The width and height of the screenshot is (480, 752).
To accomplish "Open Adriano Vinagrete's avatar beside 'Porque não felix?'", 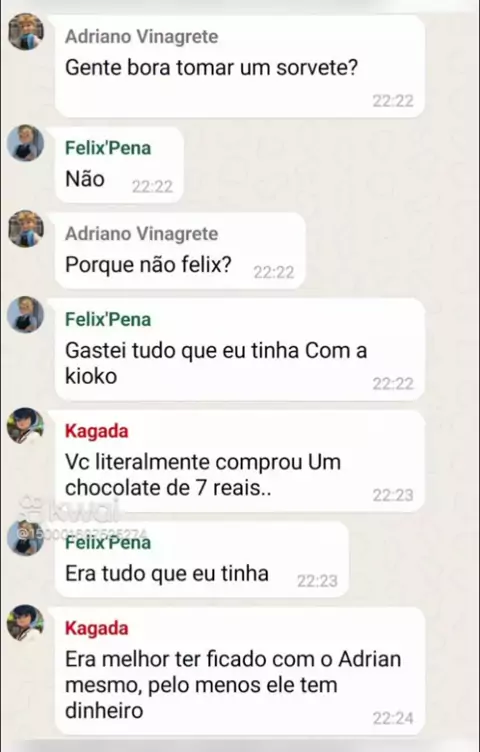I will [26, 229].
